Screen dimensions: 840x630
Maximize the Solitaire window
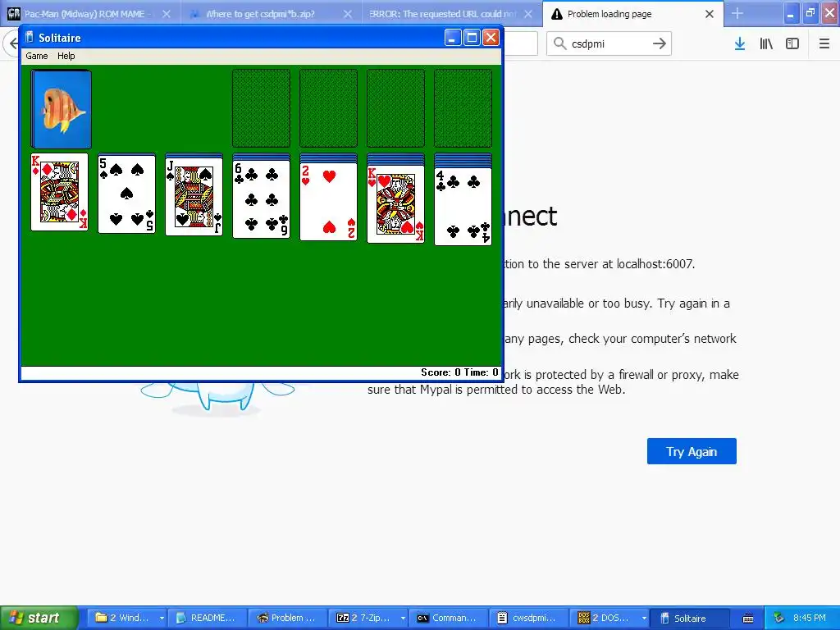[472, 38]
